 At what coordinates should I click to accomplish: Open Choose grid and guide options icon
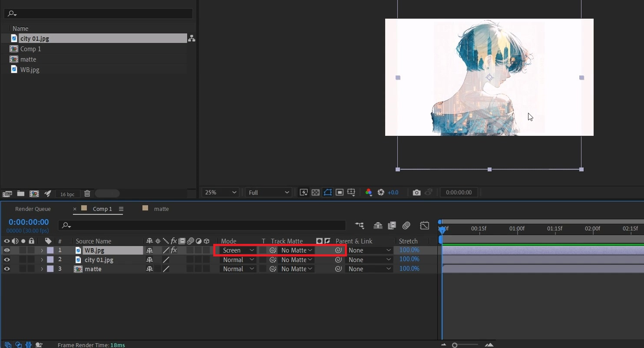coord(351,192)
